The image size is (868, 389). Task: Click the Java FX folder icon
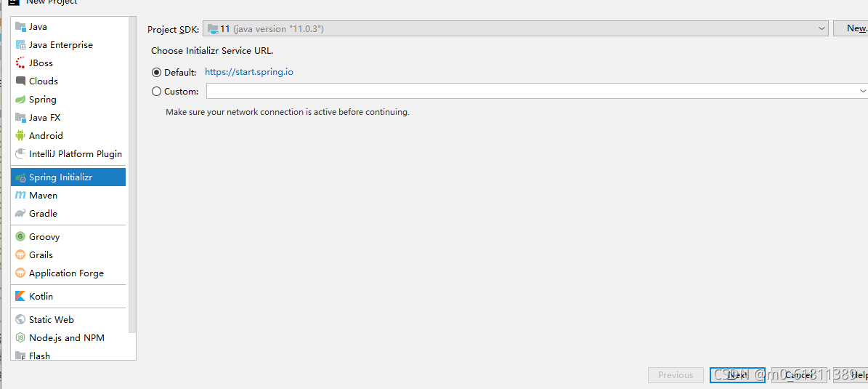tap(20, 118)
